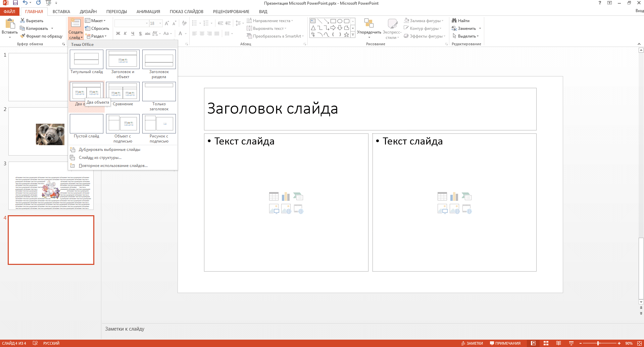Image resolution: width=644 pixels, height=347 pixels.
Task: Toggle Italic (К) formatting
Action: click(x=125, y=34)
